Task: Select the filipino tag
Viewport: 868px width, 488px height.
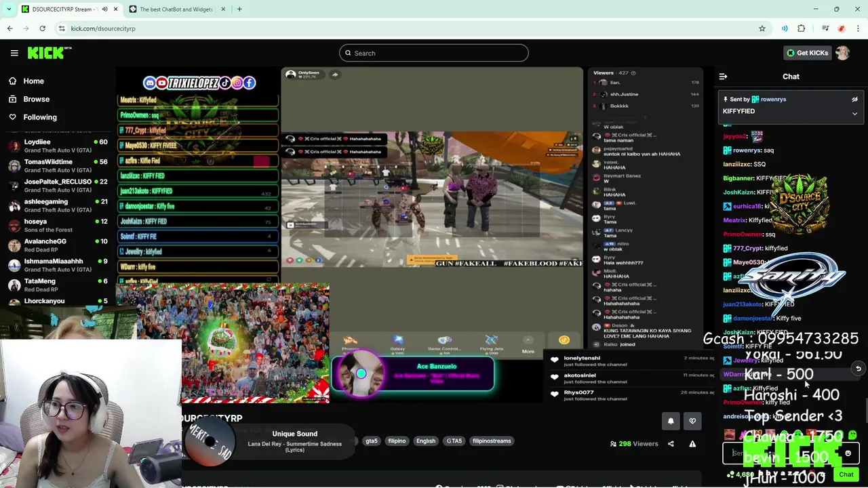Action: coord(397,441)
